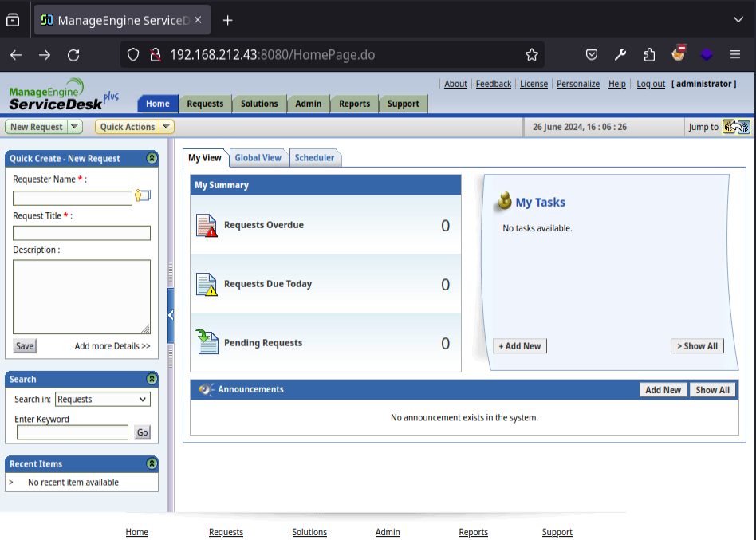
Task: Select the blue Jump to shortcut icon
Action: tap(742, 126)
